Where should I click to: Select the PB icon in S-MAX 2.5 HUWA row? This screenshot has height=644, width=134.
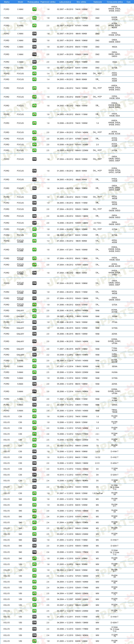pos(34,372)
